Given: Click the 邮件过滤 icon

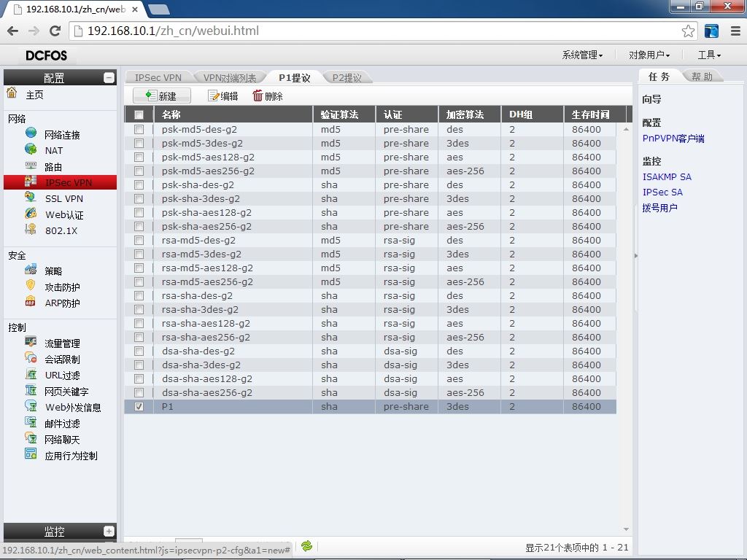Looking at the screenshot, I should tap(31, 422).
